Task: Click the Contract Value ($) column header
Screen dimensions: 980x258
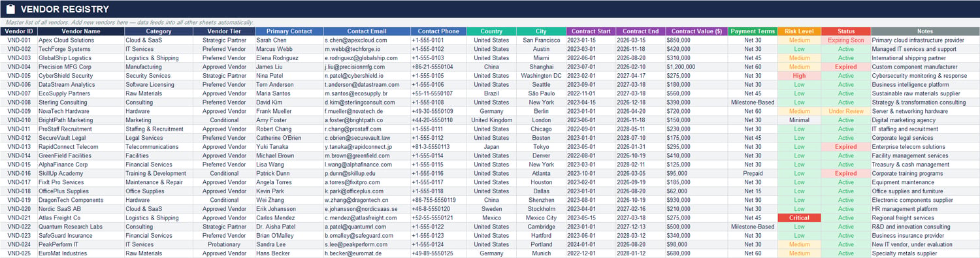Action: pos(696,31)
